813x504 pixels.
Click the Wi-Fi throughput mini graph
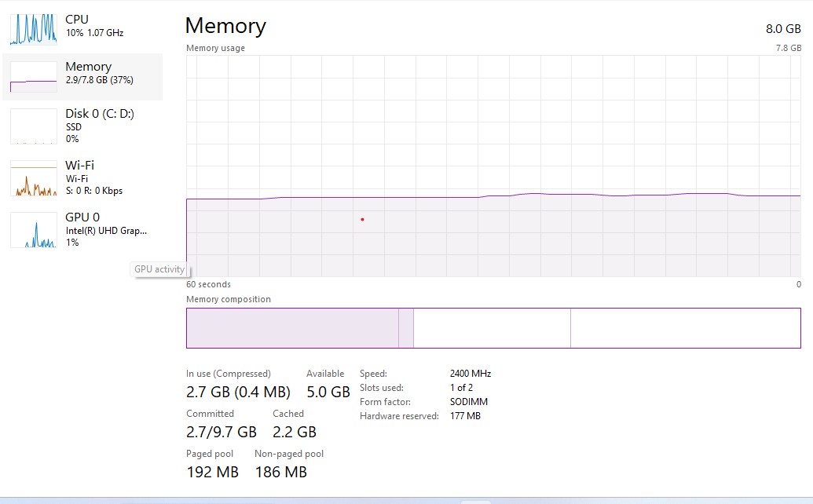tap(34, 178)
